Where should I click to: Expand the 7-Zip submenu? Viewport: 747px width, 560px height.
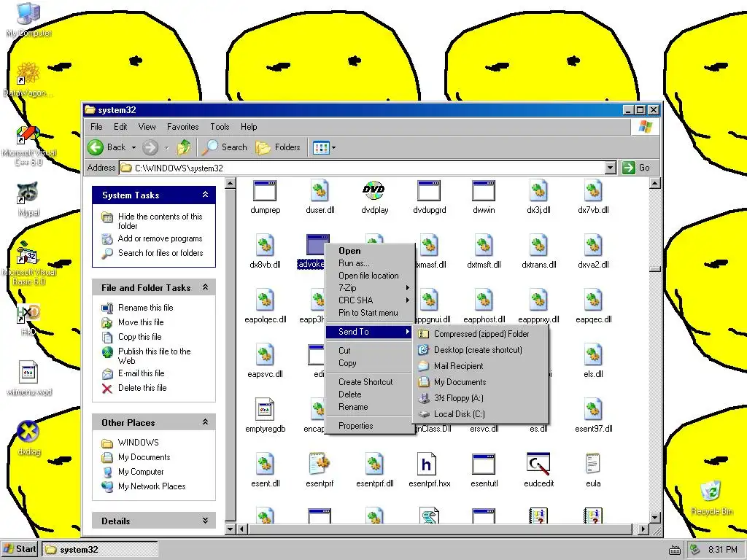(370, 287)
